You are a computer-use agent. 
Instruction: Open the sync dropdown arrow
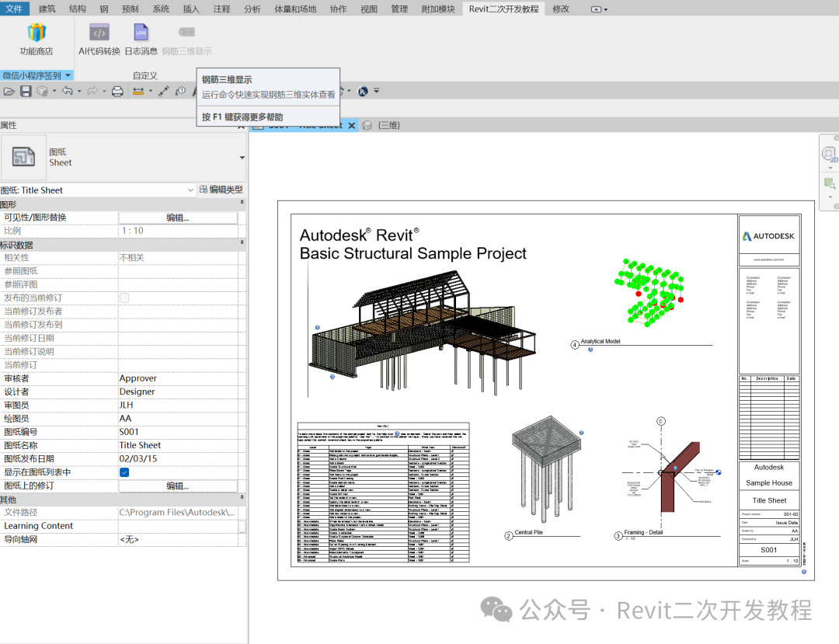[54, 92]
